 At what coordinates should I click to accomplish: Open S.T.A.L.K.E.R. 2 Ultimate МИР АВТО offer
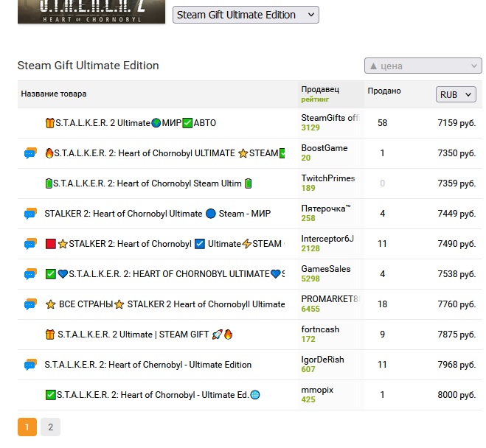pos(131,123)
